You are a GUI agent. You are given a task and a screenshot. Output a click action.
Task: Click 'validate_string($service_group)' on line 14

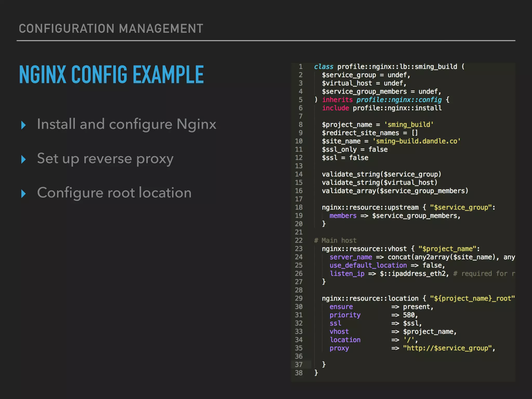382,174
